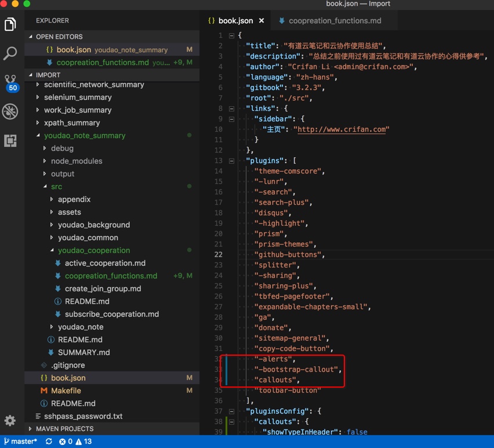Open active_cooperation.md file

tap(112, 263)
